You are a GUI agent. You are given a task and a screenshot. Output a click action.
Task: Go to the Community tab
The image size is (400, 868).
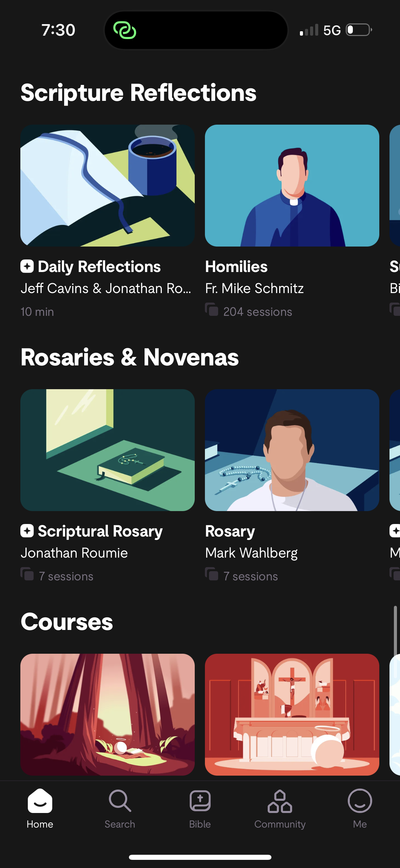[x=280, y=801]
